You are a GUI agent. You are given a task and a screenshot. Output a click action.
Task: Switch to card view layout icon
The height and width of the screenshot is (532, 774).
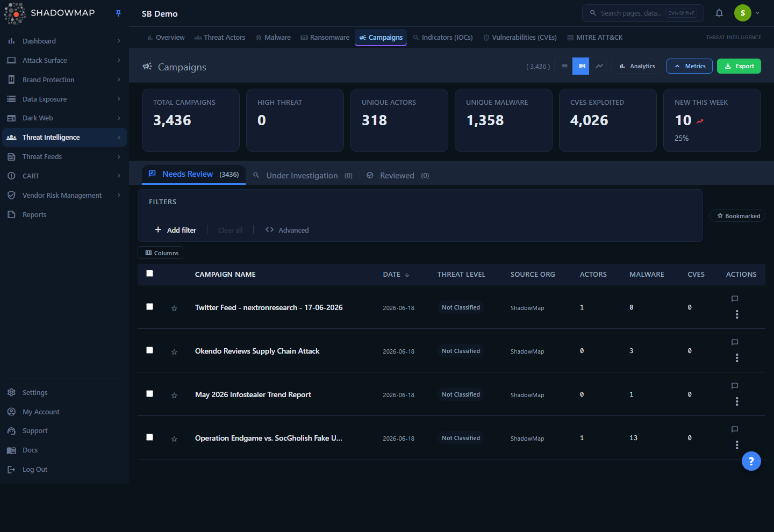click(x=582, y=66)
